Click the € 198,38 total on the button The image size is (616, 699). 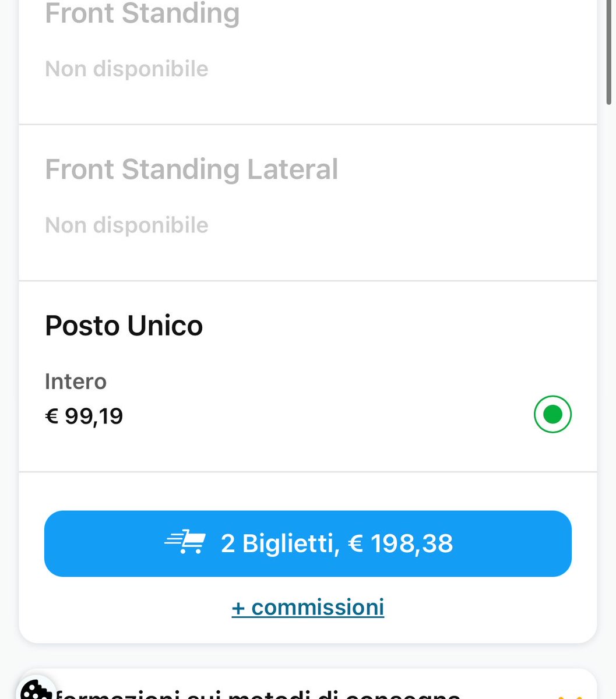[400, 543]
